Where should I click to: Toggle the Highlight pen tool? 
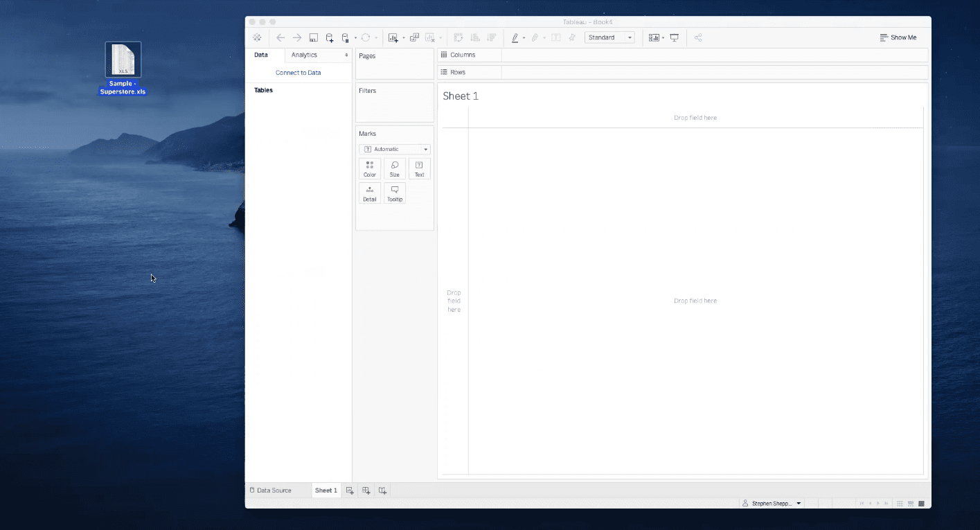pos(516,37)
